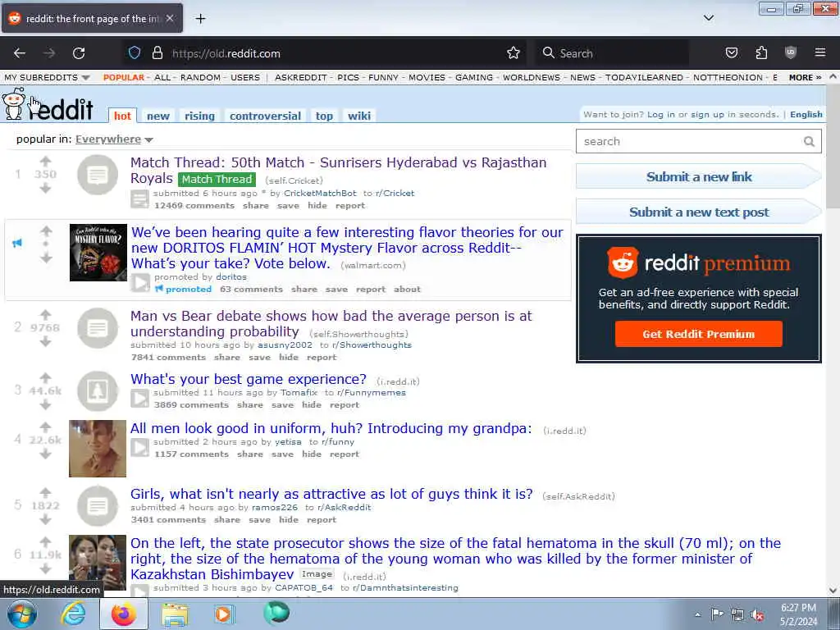Click Submit a new text post button

pos(699,212)
